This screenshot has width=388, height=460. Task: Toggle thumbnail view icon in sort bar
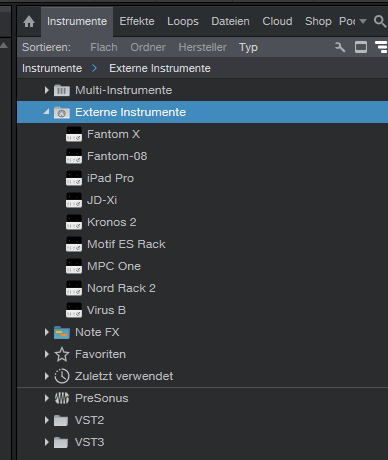[361, 47]
